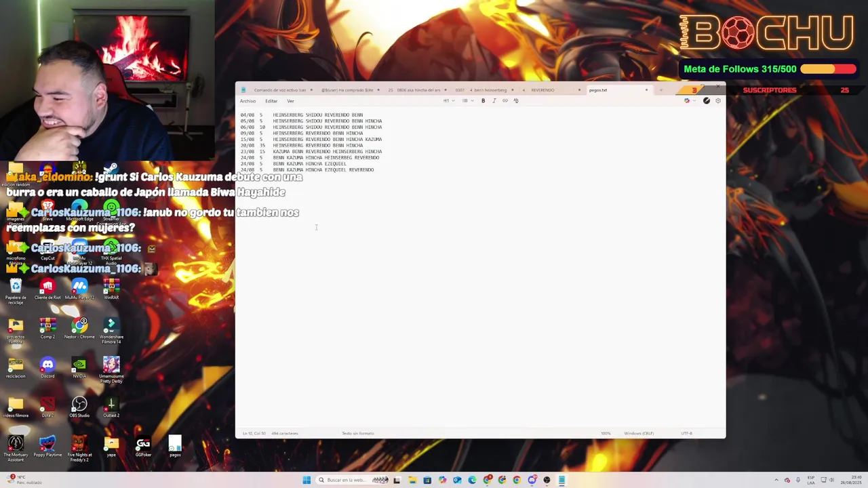Open Notepad settings gear
The image size is (868, 488).
[718, 101]
